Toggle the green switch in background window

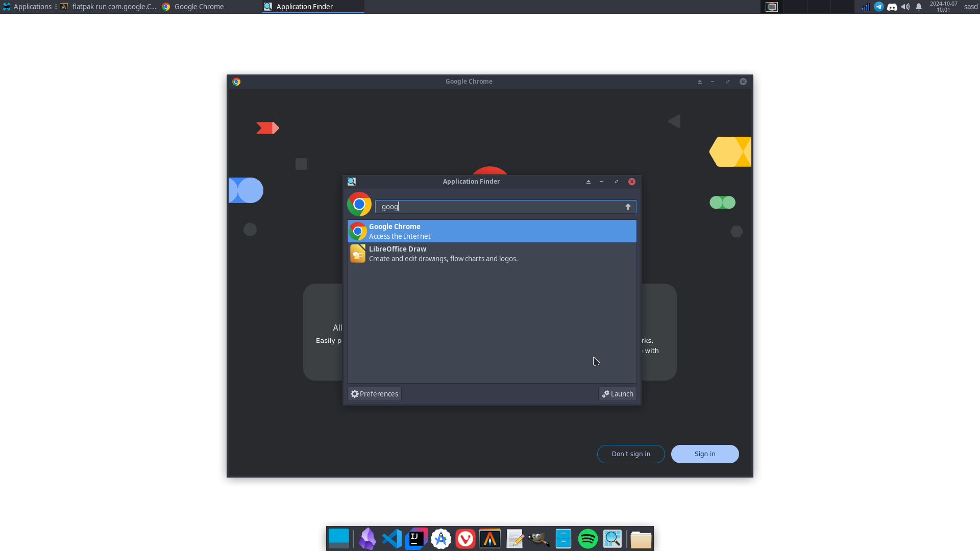pos(722,203)
